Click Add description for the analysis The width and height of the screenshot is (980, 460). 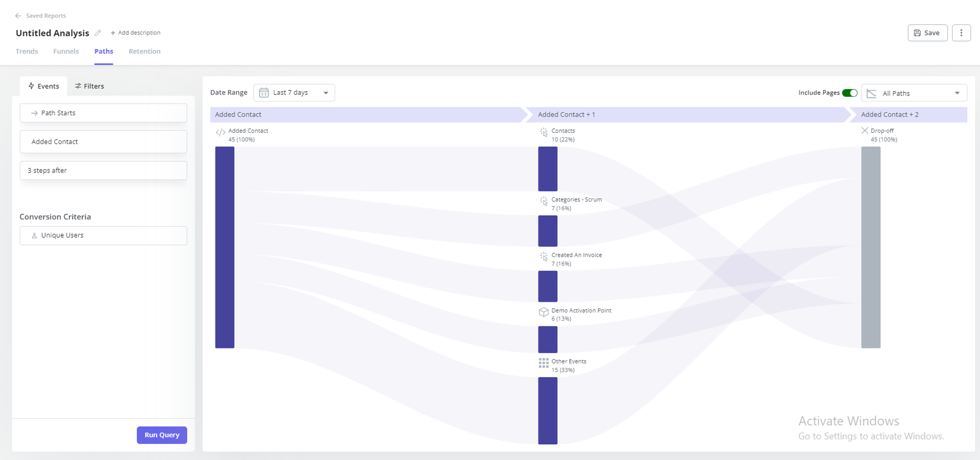click(136, 32)
